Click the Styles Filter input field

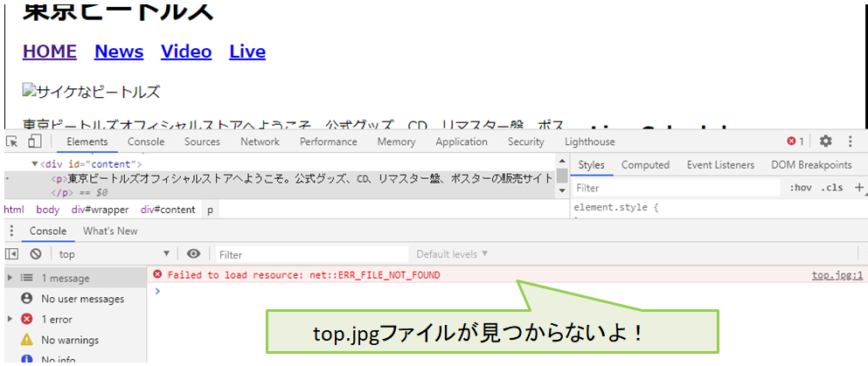[x=676, y=188]
